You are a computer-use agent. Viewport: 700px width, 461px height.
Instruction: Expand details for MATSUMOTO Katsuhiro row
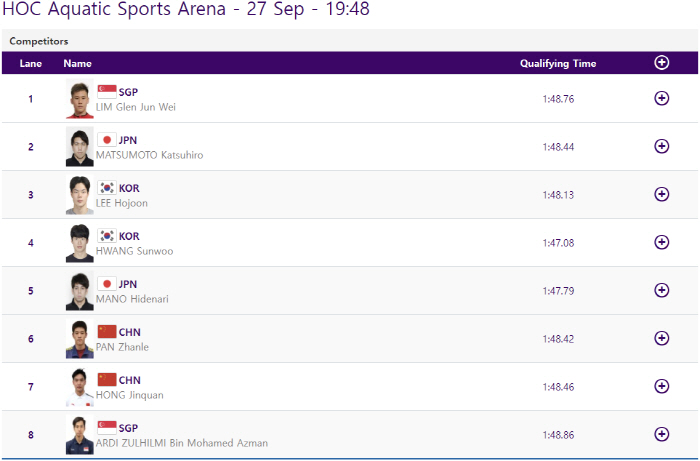[x=661, y=146]
